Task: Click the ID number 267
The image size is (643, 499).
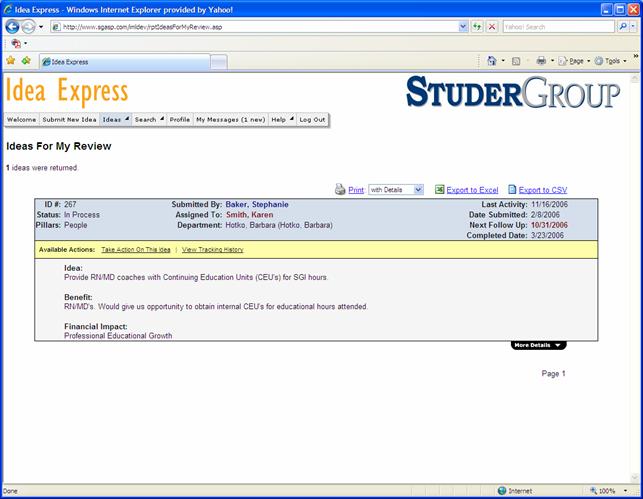Action: (x=70, y=205)
